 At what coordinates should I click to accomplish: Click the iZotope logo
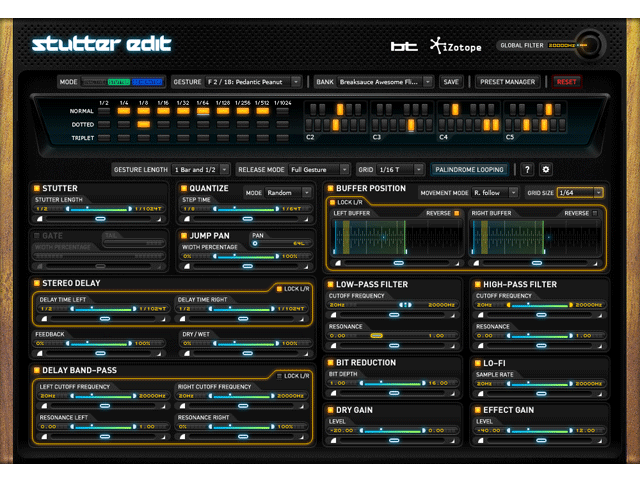[x=456, y=46]
